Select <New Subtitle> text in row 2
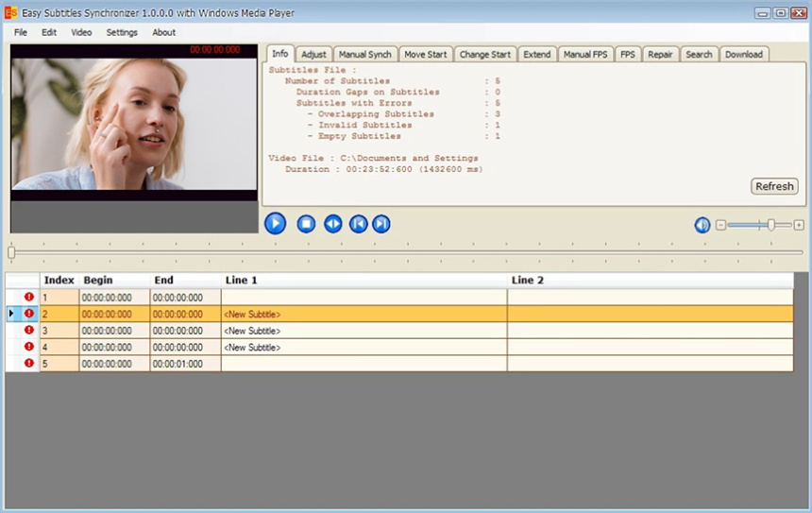The height and width of the screenshot is (513, 812). pos(252,314)
